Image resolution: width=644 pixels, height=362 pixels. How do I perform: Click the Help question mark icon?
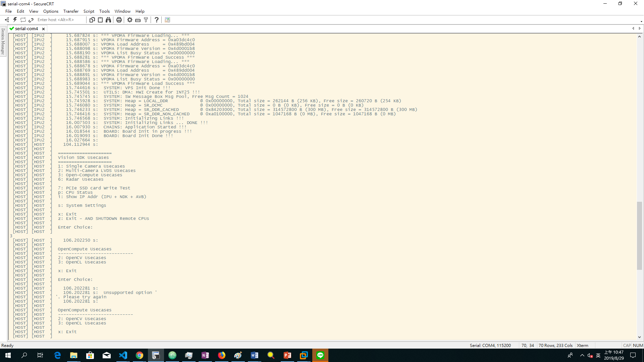pos(157,20)
